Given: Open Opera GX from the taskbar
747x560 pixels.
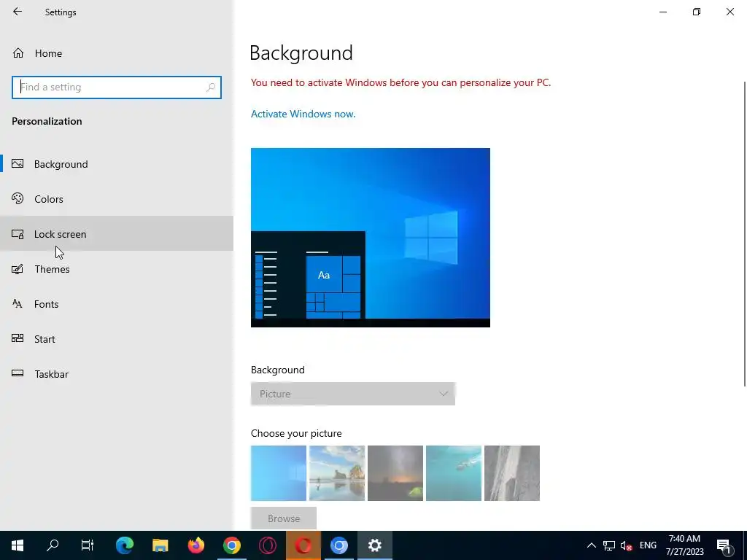Looking at the screenshot, I should click(x=268, y=545).
